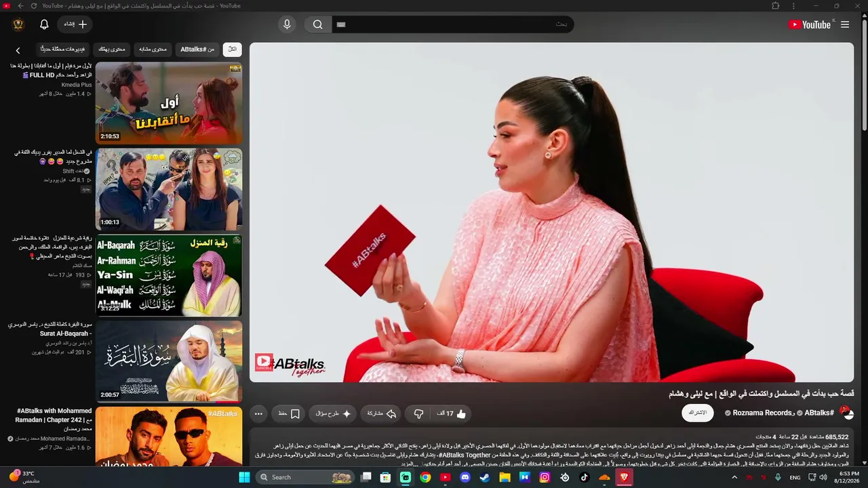Open the Roznama Records channel link
Image resolution: width=868 pixels, height=488 pixels.
(762, 413)
